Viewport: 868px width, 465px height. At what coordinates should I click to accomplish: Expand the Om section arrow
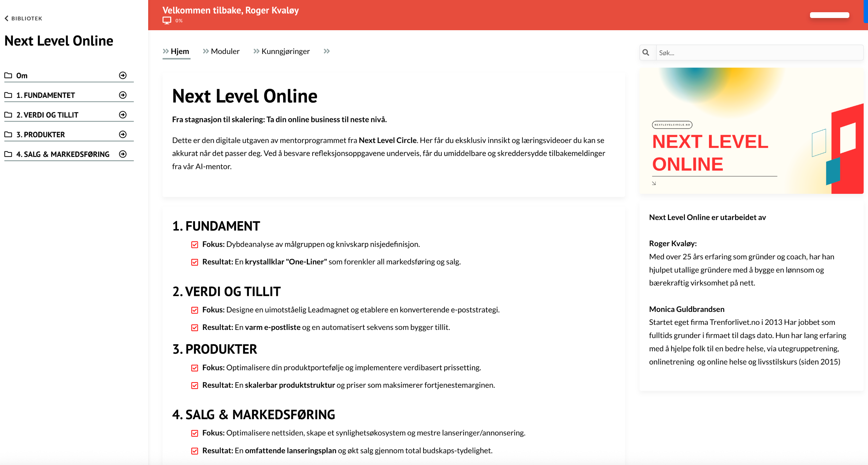point(123,75)
